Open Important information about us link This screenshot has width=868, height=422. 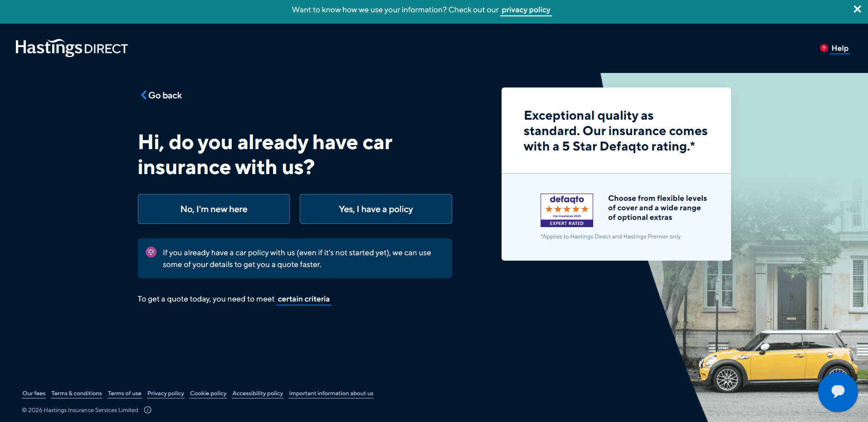pos(331,393)
